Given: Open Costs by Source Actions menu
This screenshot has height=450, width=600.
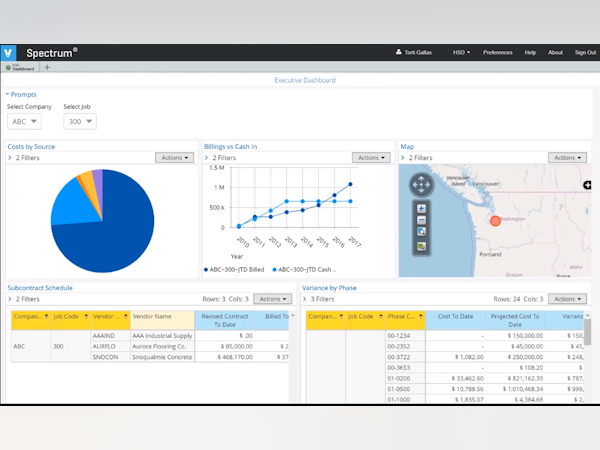Looking at the screenshot, I should pyautogui.click(x=174, y=158).
